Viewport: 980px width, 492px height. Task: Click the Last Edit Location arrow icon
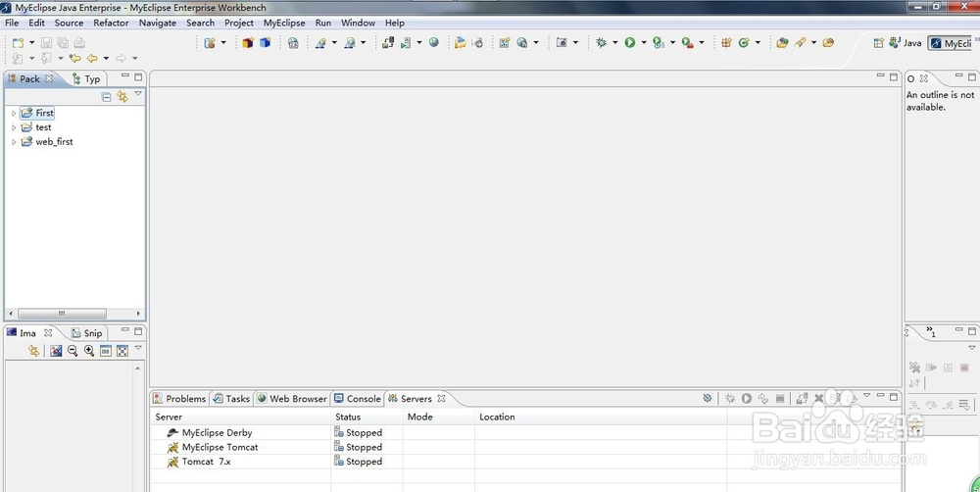pos(75,58)
